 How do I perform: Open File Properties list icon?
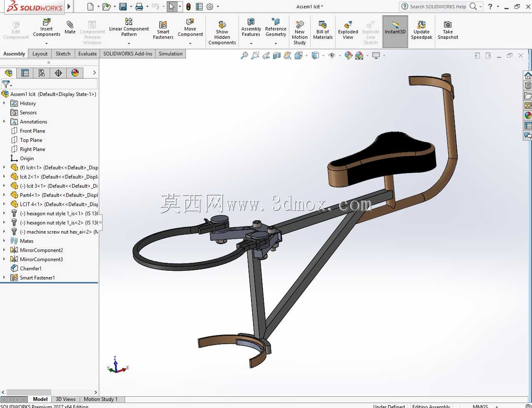tap(199, 6)
